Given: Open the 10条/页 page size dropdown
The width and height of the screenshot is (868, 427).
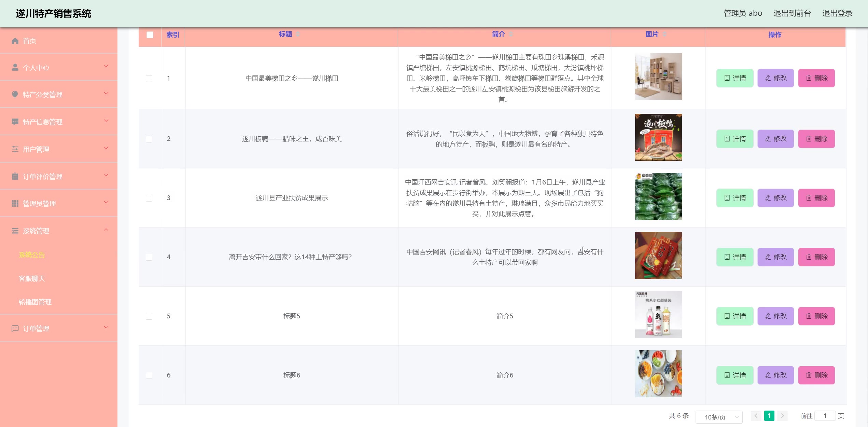Looking at the screenshot, I should (719, 417).
